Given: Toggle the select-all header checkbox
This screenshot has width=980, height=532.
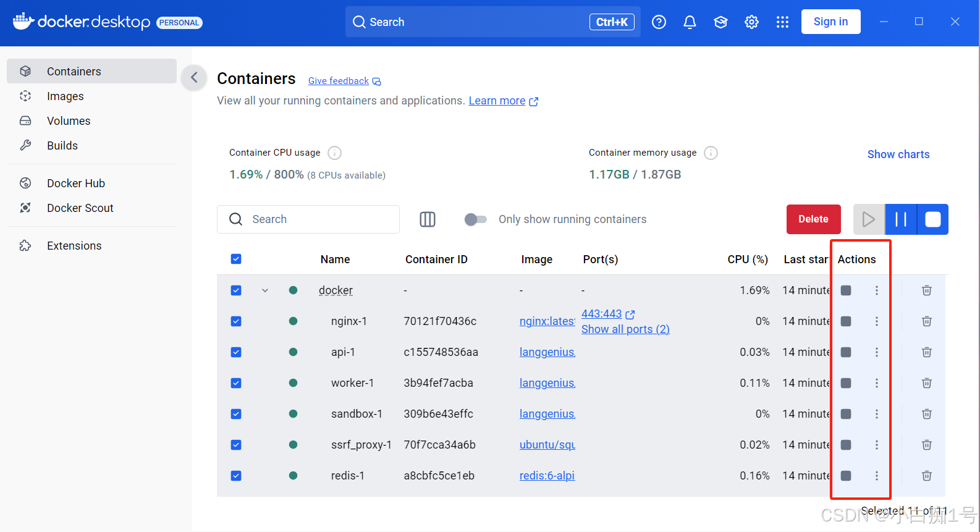Looking at the screenshot, I should [236, 259].
